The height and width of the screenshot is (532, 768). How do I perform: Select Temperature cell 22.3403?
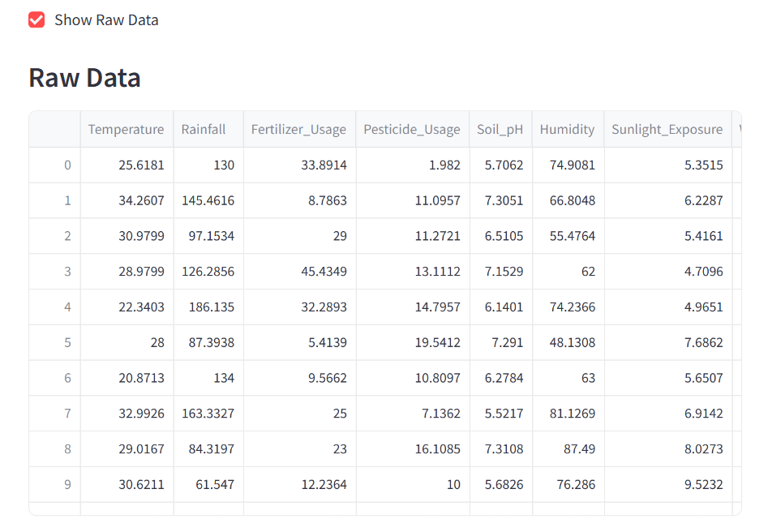(x=127, y=307)
